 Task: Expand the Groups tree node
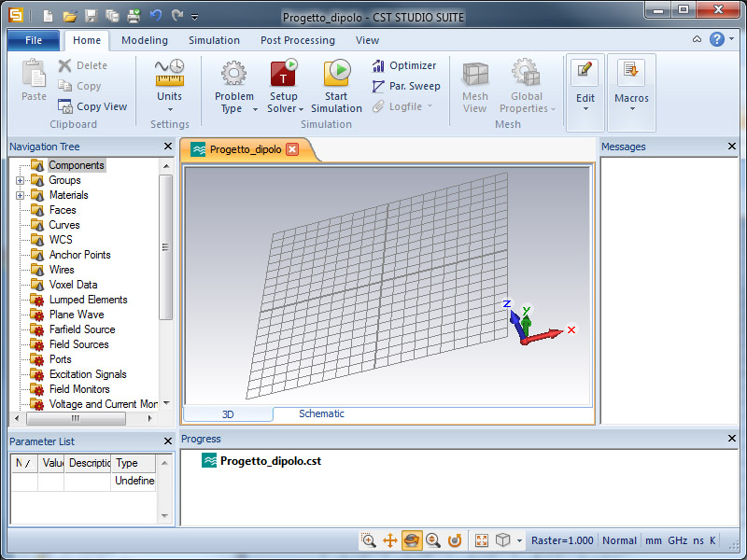[x=21, y=180]
